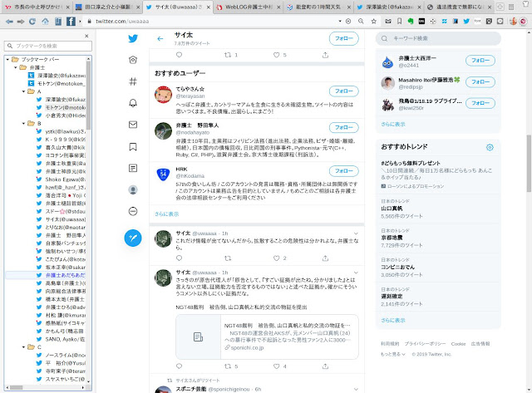The width and height of the screenshot is (532, 393).
Task: Retweet the NGT48 tweet with 5 retweets
Action: coord(228,366)
